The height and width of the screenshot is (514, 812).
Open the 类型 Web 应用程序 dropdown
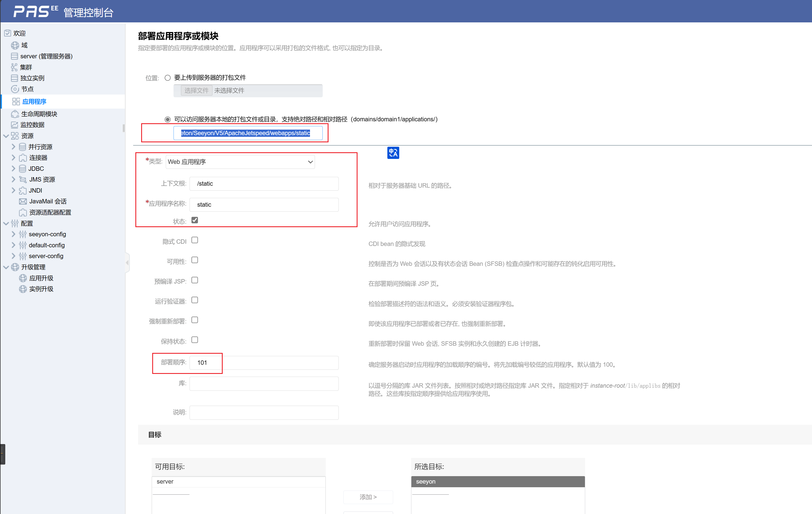click(x=240, y=162)
